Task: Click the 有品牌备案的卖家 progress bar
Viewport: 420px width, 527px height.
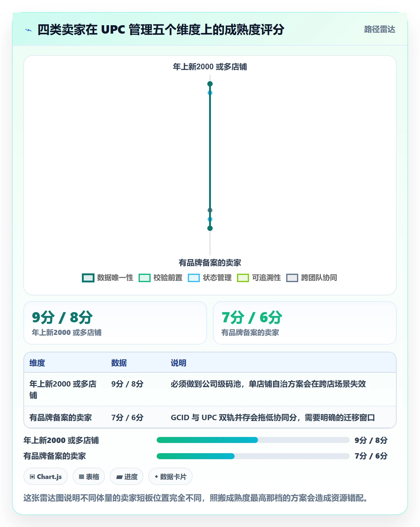Action: [x=253, y=456]
